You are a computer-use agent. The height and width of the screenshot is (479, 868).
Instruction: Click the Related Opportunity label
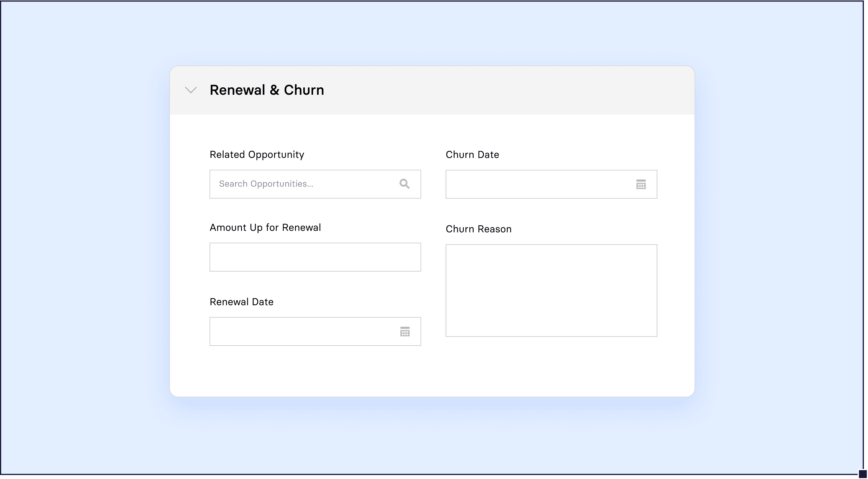(x=257, y=155)
